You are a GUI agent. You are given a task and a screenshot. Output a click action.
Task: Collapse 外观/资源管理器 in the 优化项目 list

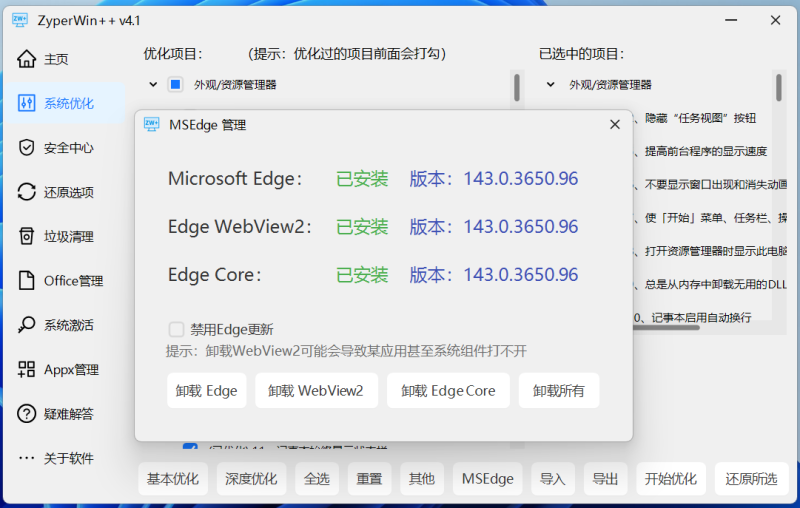tap(153, 85)
